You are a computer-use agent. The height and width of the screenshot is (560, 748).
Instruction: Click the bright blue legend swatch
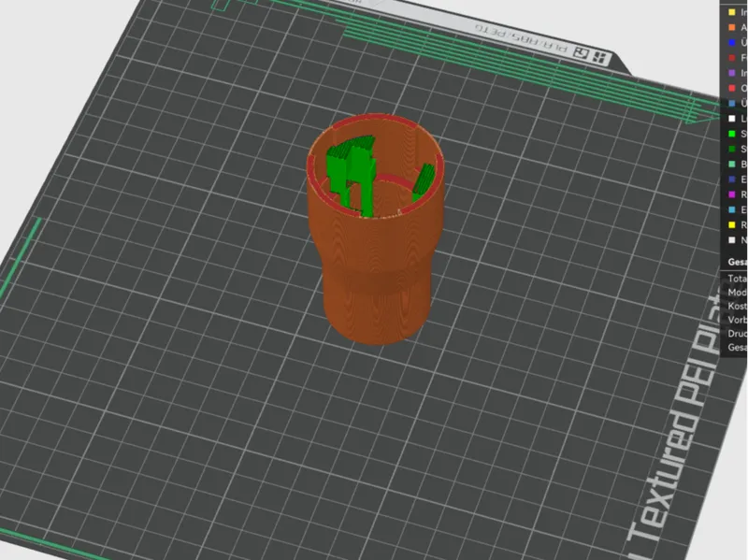(732, 42)
